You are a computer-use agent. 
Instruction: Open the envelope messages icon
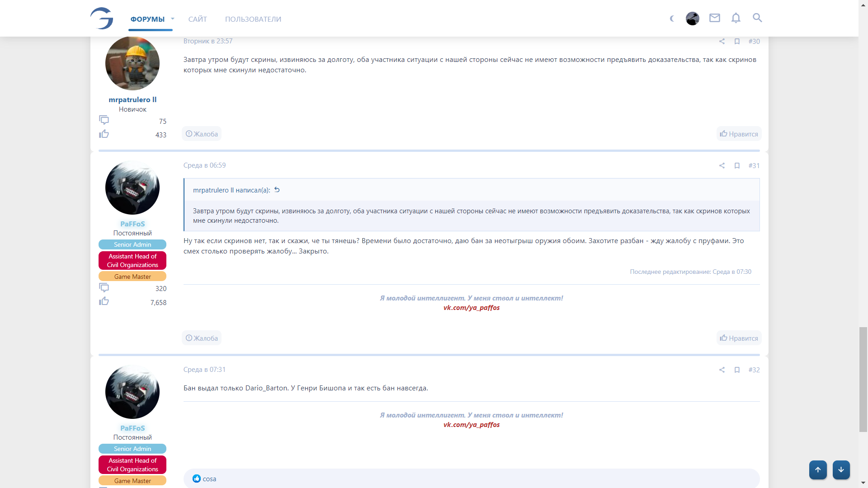[714, 18]
